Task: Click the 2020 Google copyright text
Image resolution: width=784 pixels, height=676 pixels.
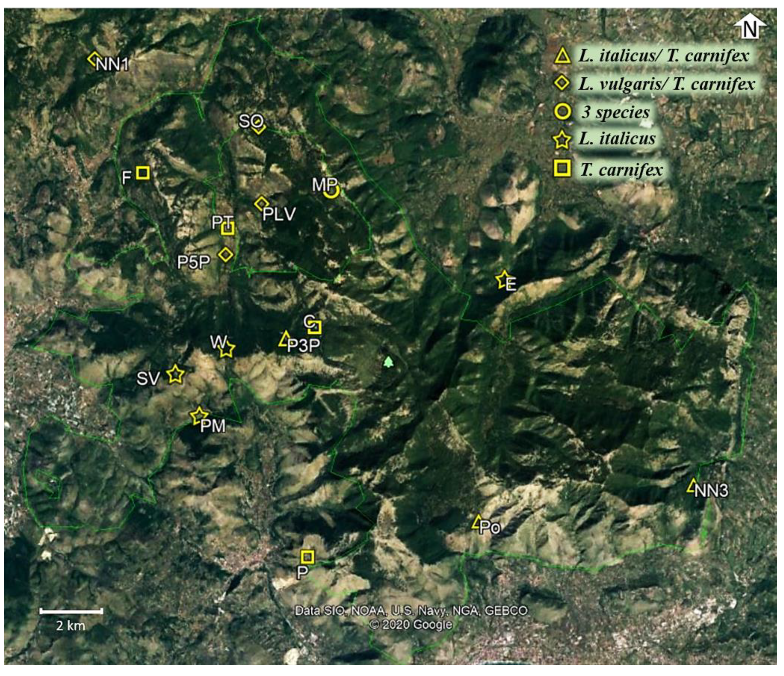Action: pos(410,625)
